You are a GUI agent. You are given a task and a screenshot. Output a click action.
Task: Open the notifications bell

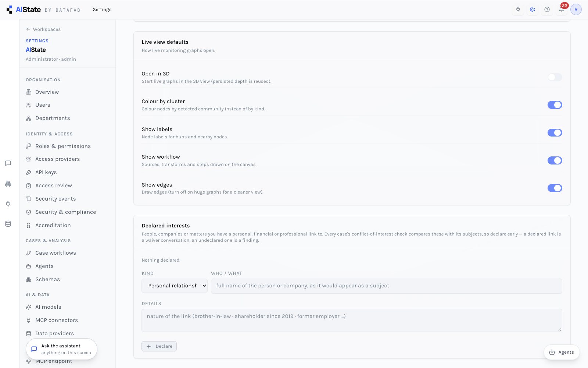(561, 10)
